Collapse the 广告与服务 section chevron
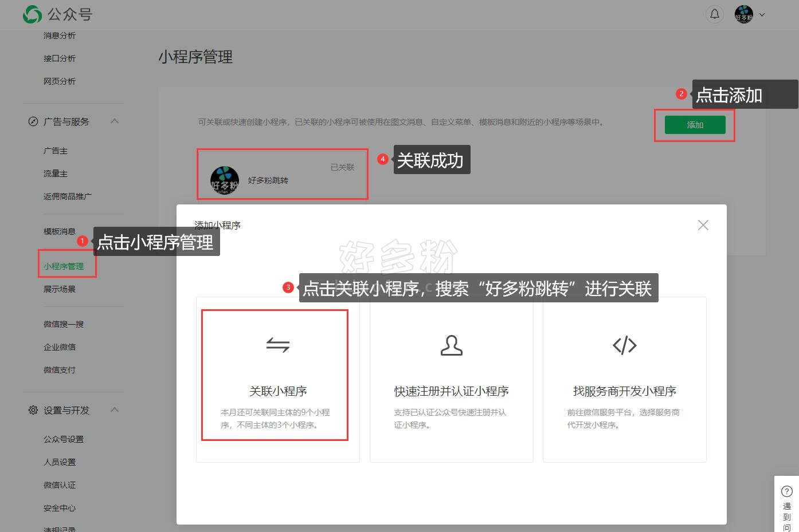 coord(115,121)
